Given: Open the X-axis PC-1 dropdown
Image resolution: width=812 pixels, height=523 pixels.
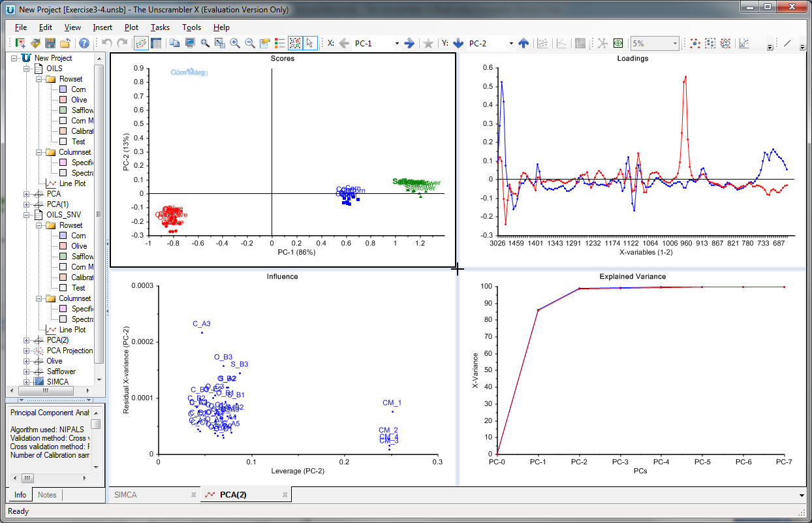Looking at the screenshot, I should pos(396,44).
